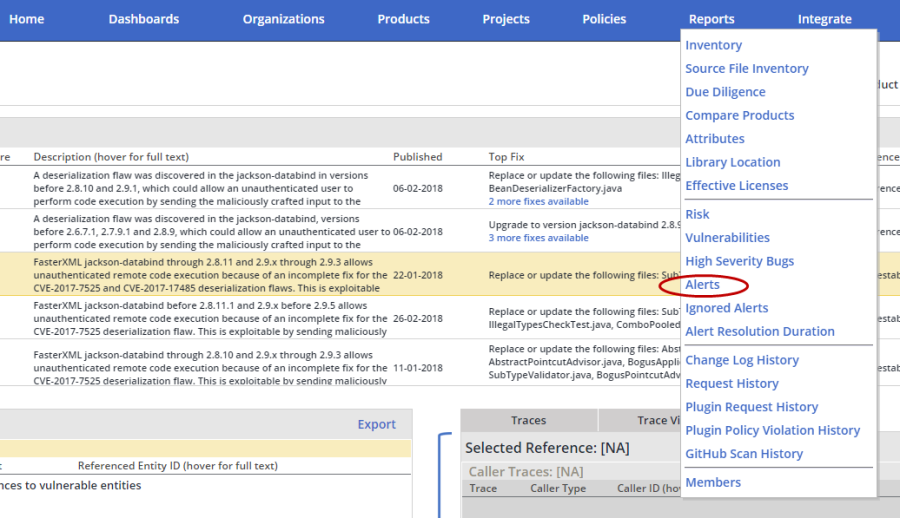
Task: Select Members at bottom of menu
Action: coord(713,482)
